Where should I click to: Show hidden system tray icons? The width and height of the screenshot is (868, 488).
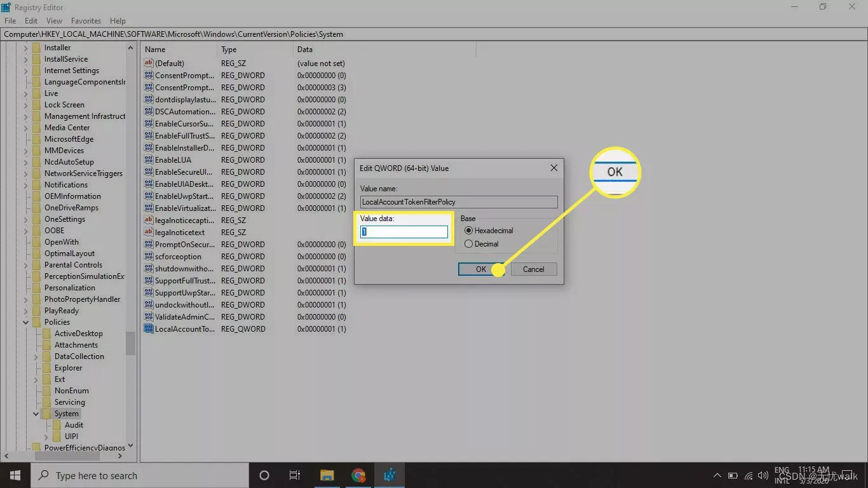pos(717,475)
